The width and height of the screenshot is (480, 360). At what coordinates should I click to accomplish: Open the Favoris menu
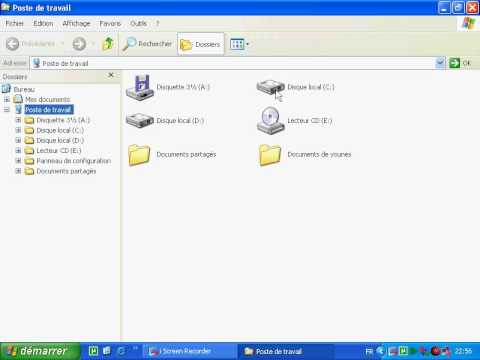click(x=110, y=23)
